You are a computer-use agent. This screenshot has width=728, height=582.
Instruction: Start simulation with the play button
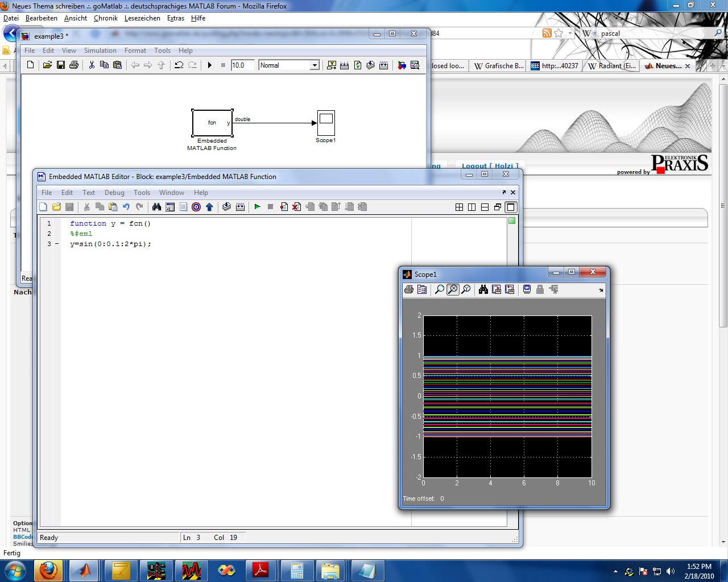[x=209, y=65]
